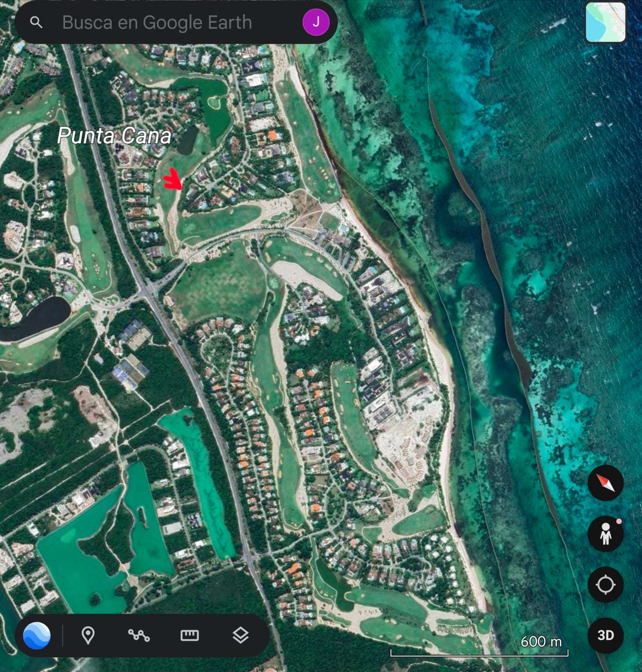Center the map on my location

coord(605,585)
